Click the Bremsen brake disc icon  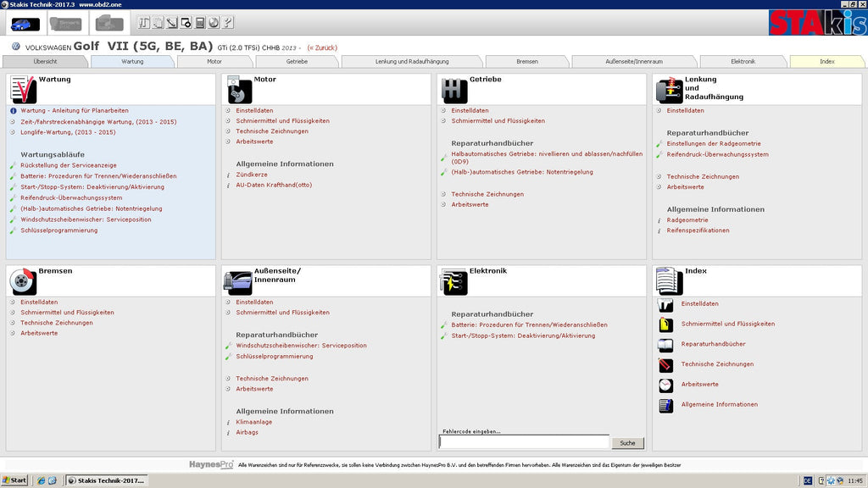coord(23,281)
